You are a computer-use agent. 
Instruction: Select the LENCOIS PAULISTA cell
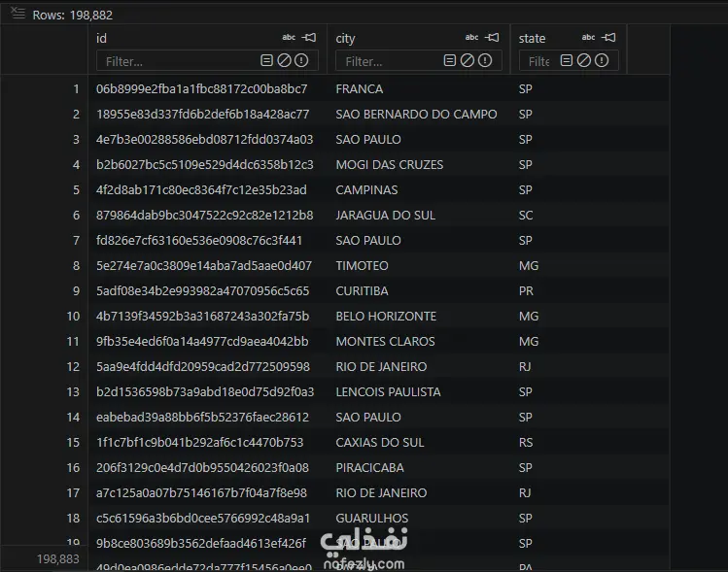pyautogui.click(x=388, y=392)
